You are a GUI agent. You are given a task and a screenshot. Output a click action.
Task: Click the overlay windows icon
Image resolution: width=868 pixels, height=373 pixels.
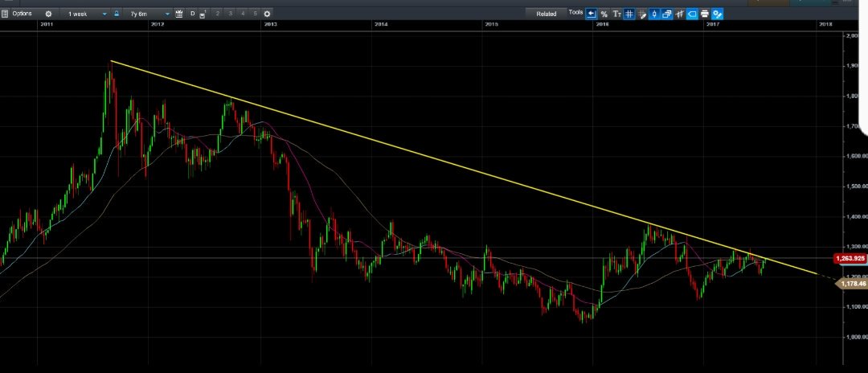click(667, 14)
